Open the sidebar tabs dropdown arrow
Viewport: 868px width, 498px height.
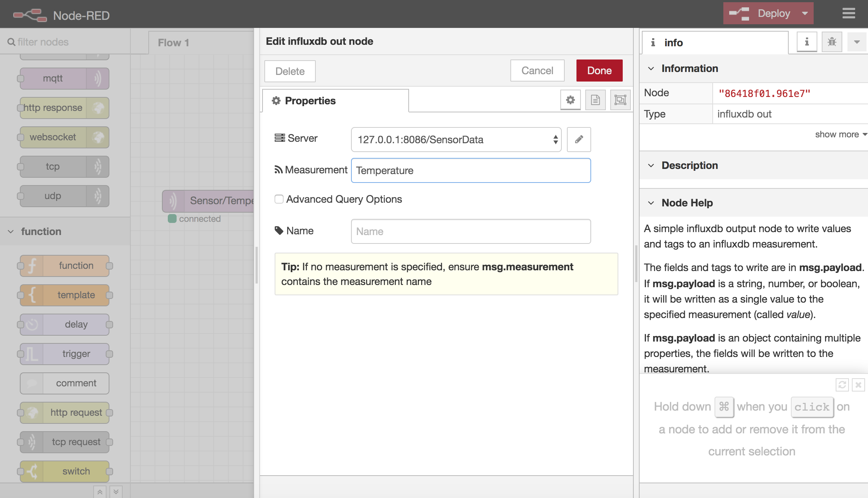point(857,42)
